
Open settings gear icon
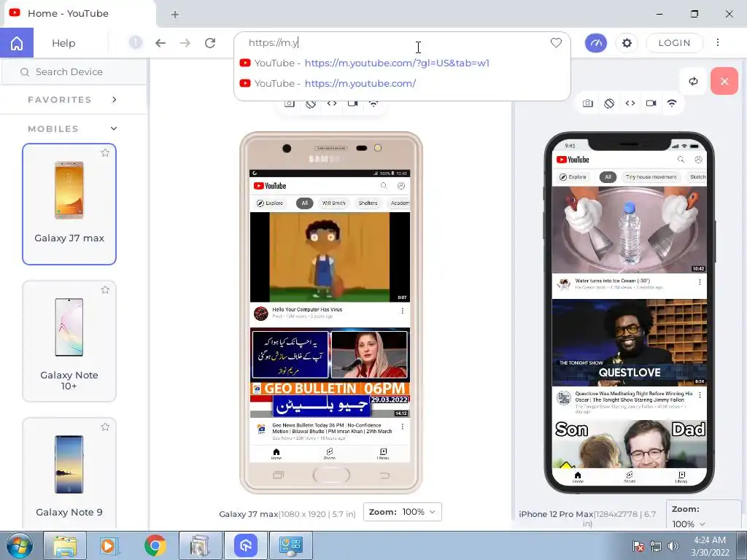click(627, 43)
